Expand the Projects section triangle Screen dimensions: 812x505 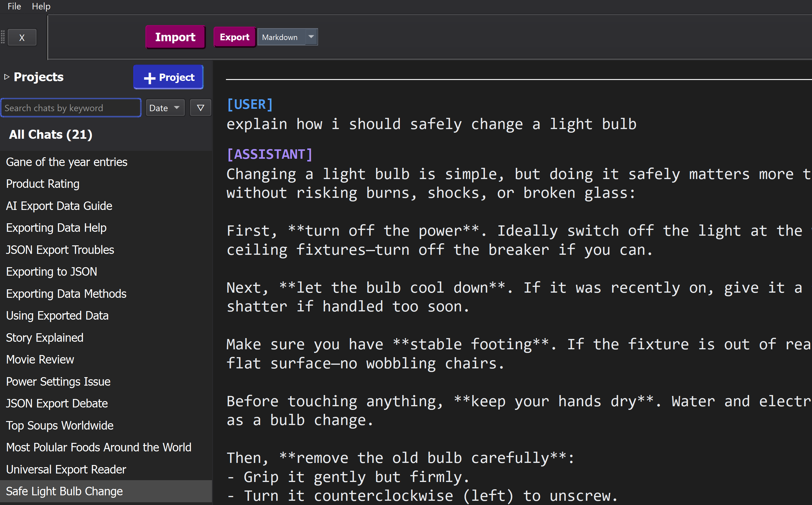[7, 77]
